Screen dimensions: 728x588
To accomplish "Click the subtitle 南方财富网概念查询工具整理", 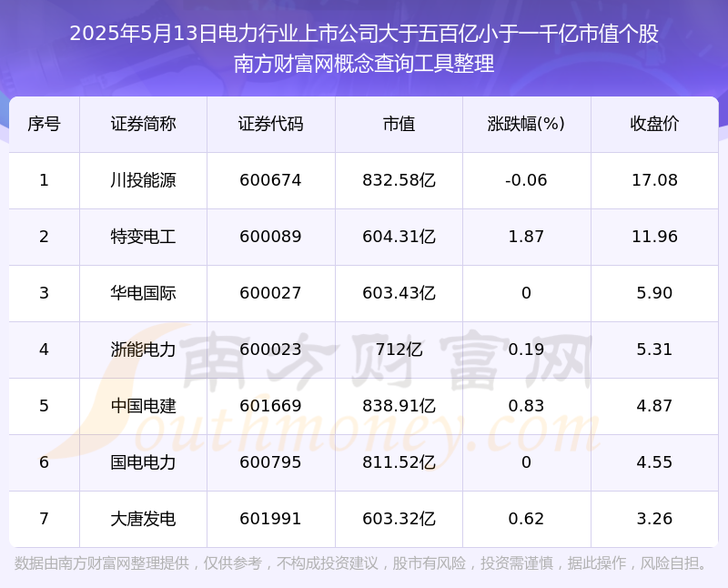I will pos(364,64).
